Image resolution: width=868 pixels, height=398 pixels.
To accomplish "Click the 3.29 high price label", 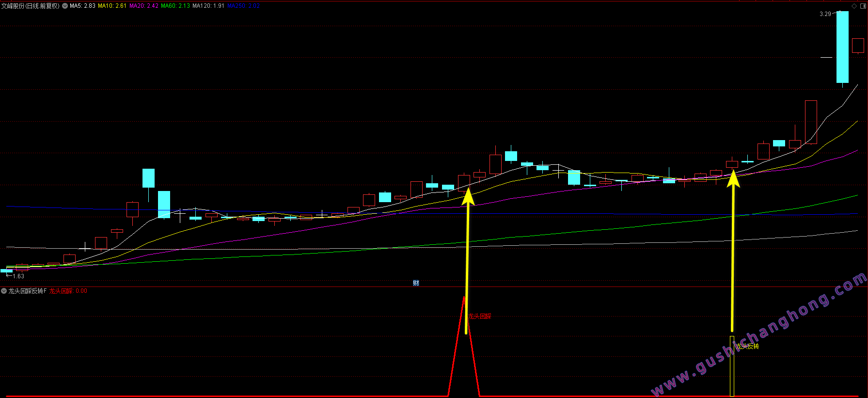I will coord(825,14).
